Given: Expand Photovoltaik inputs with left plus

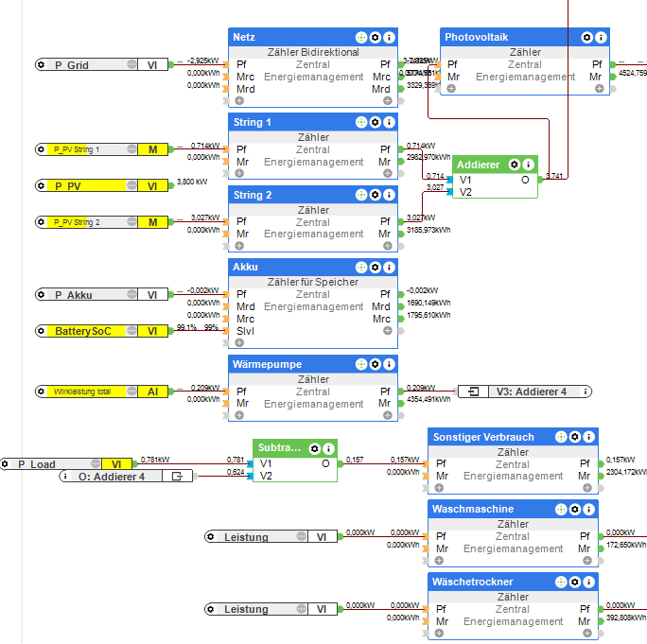Looking at the screenshot, I should pyautogui.click(x=451, y=88).
